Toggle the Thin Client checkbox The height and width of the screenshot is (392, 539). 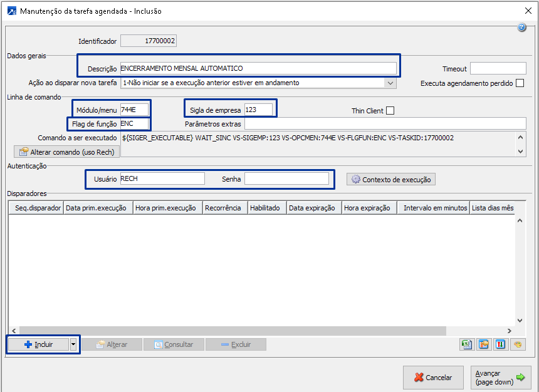click(390, 111)
